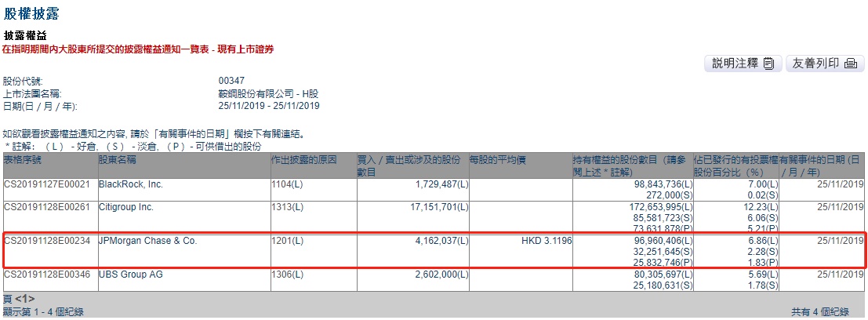
Task: Click date range 25/11/2019 - 25/11/2019
Action: click(x=268, y=106)
